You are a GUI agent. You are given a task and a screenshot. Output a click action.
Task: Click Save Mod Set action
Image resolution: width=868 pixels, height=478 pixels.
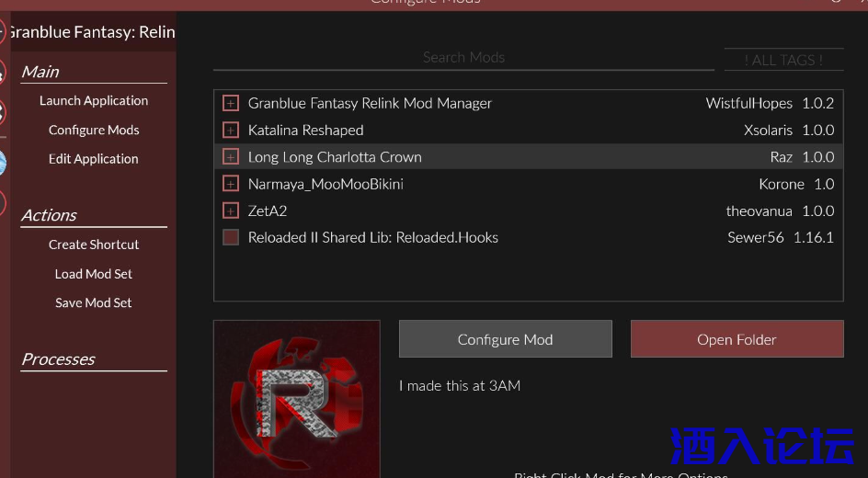94,302
